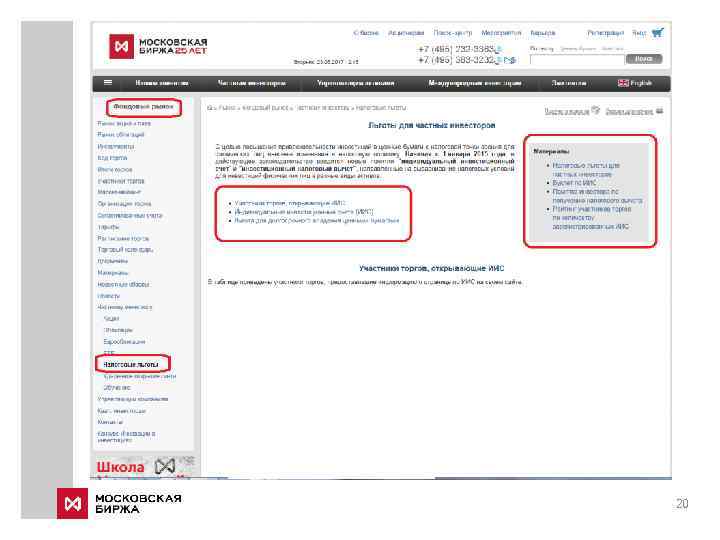The height and width of the screenshot is (540, 720).
Task: Open the Мероприятия header link
Action: pos(501,33)
